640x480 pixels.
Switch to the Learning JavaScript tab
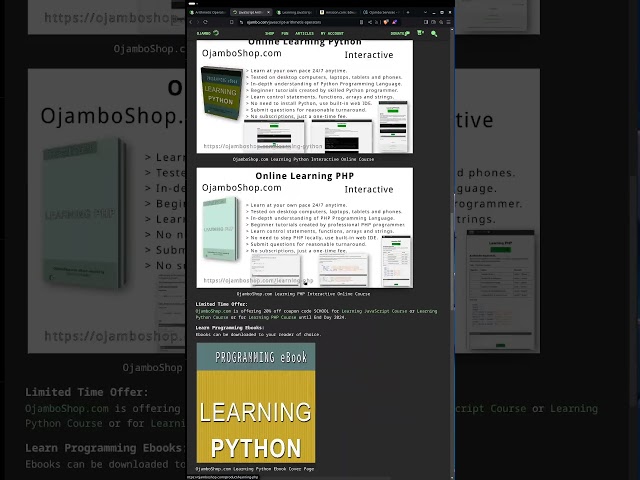click(295, 12)
